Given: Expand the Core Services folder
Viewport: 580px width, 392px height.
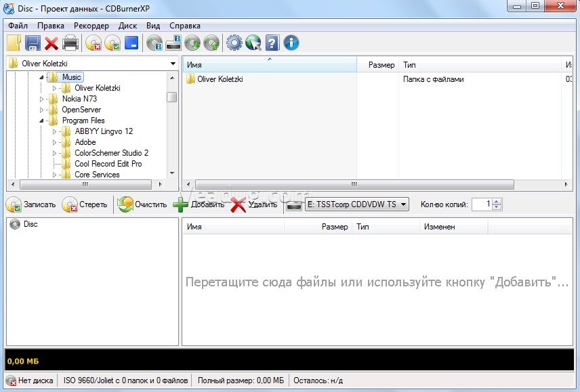Looking at the screenshot, I should coord(54,175).
